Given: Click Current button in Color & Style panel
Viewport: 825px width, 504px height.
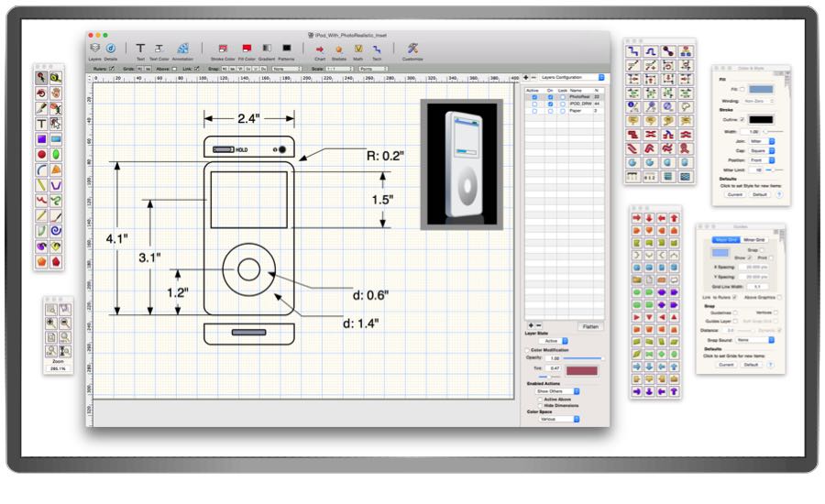Looking at the screenshot, I should click(735, 194).
